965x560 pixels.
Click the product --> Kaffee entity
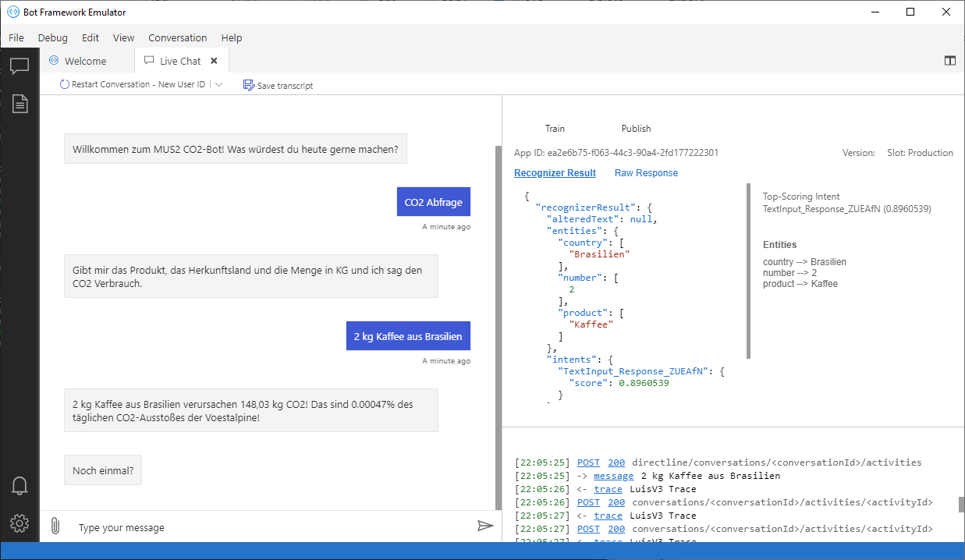click(x=800, y=284)
